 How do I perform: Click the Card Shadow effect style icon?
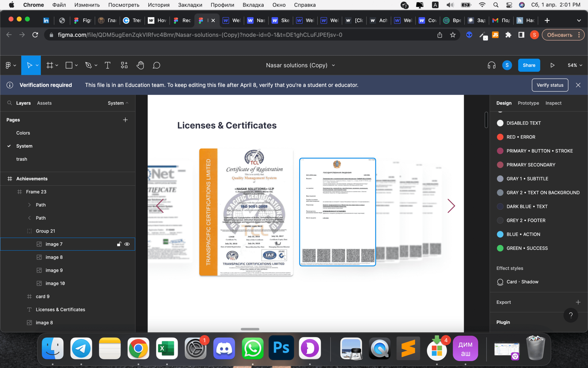(x=500, y=282)
